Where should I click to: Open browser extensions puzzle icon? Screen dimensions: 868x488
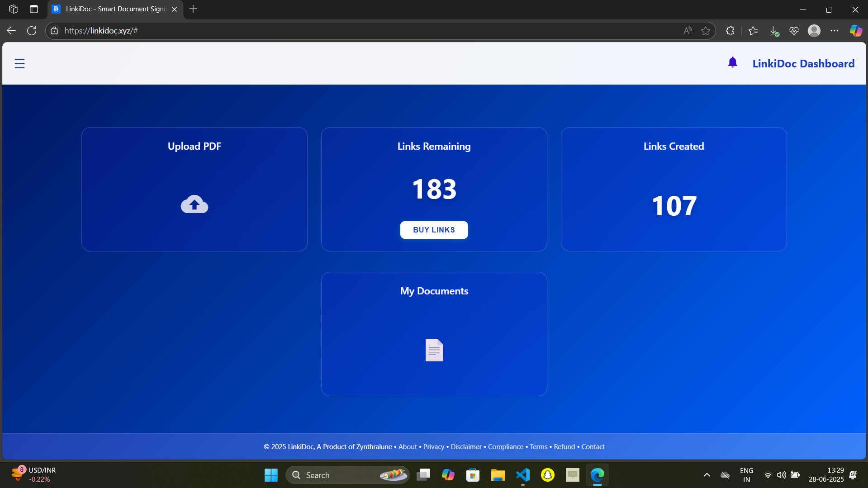[x=730, y=31]
